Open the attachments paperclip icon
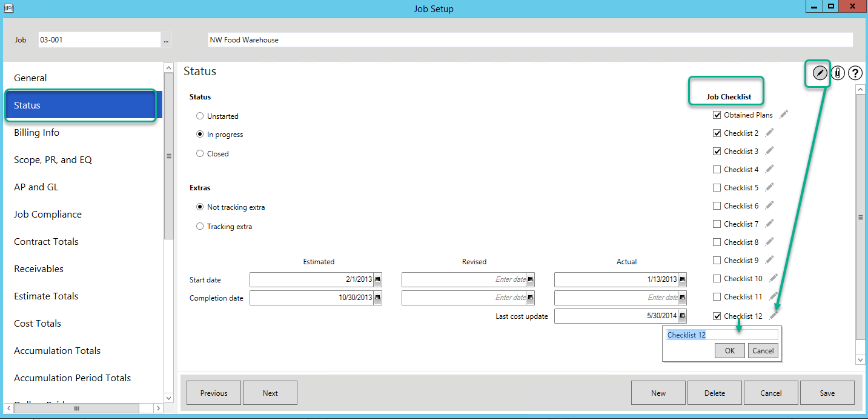Image resolution: width=868 pixels, height=420 pixels. [x=838, y=73]
